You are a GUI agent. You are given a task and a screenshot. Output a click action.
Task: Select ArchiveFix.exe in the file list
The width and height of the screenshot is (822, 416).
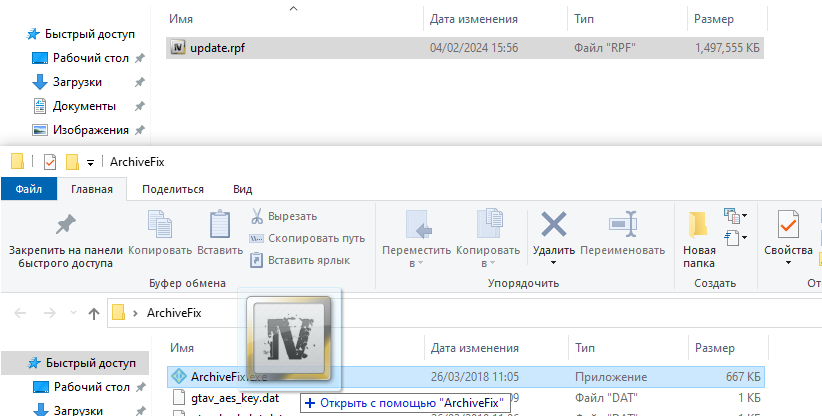pyautogui.click(x=466, y=377)
